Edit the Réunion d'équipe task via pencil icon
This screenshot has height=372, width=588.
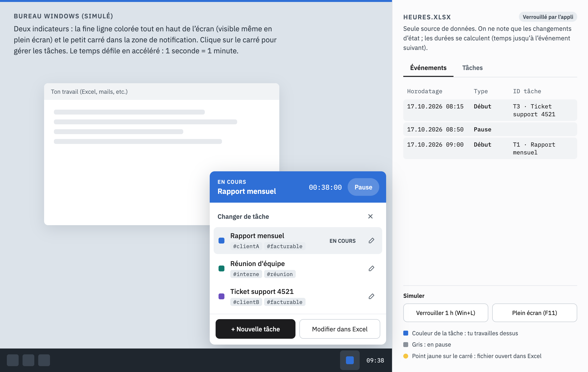(x=371, y=268)
